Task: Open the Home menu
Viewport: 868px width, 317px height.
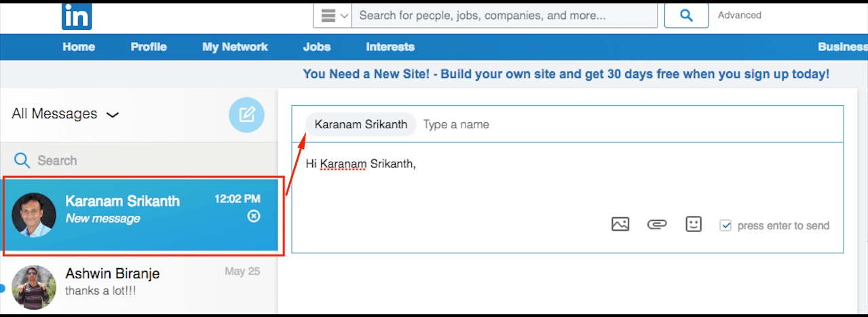Action: [x=79, y=47]
